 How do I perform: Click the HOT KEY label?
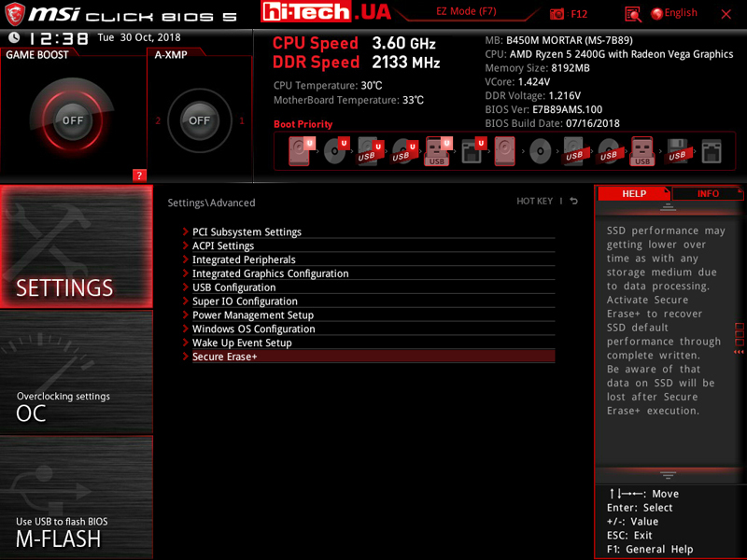(534, 202)
